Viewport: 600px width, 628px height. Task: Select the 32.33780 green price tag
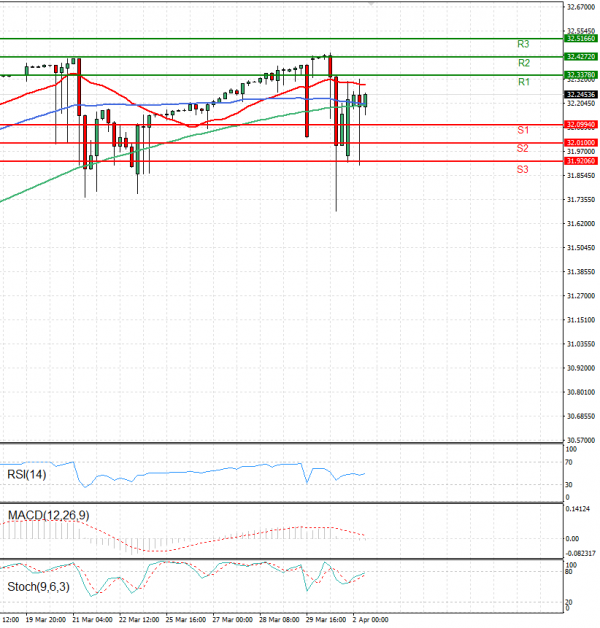pyautogui.click(x=581, y=75)
